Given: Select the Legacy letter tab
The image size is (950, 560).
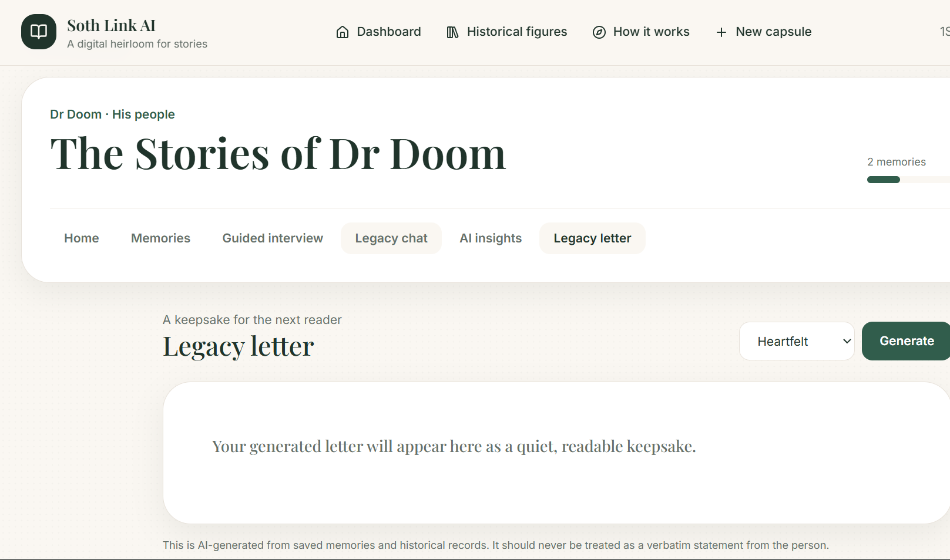Looking at the screenshot, I should (592, 238).
